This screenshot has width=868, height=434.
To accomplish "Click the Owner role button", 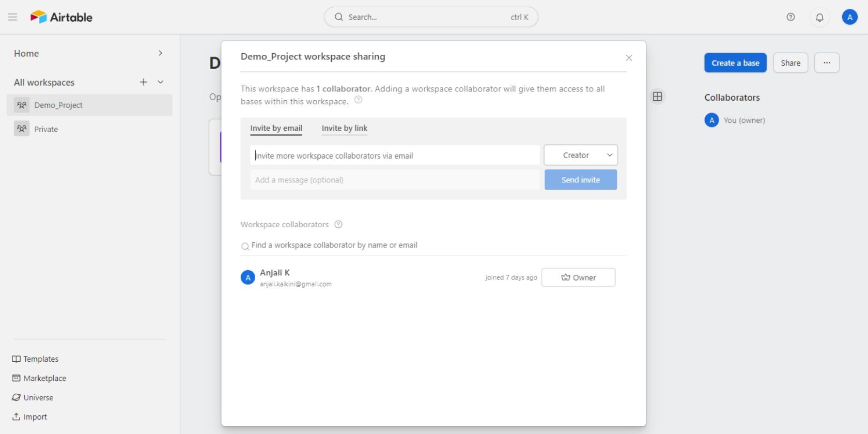I will pos(578,277).
